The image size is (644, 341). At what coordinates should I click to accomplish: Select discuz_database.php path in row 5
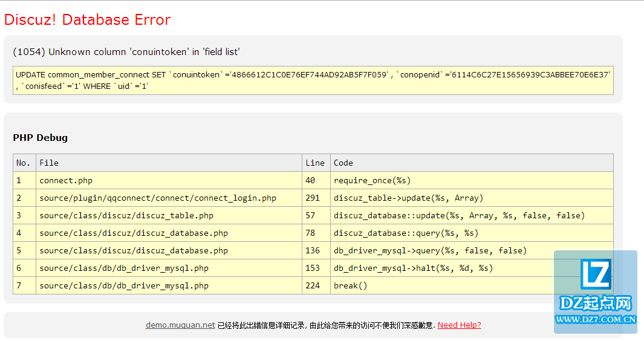(x=169, y=251)
